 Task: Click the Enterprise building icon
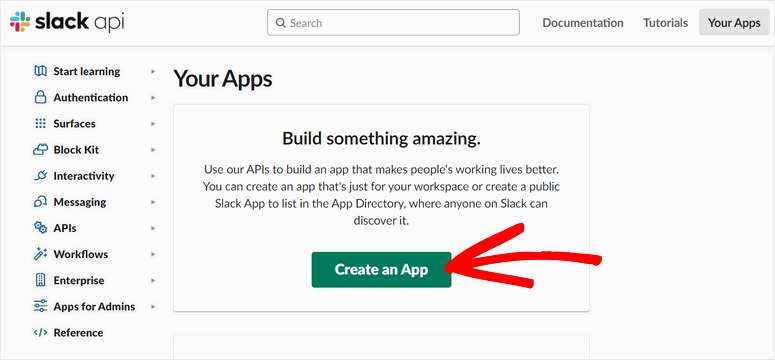[40, 280]
